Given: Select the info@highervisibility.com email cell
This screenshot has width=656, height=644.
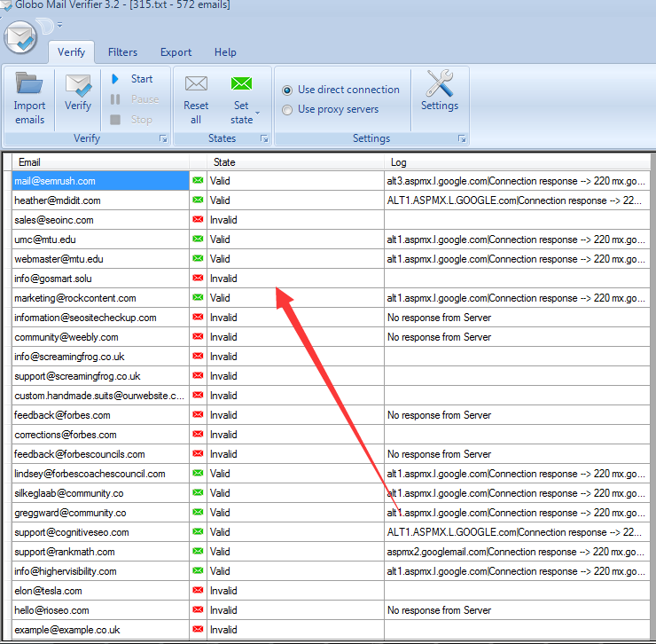Looking at the screenshot, I should 100,571.
